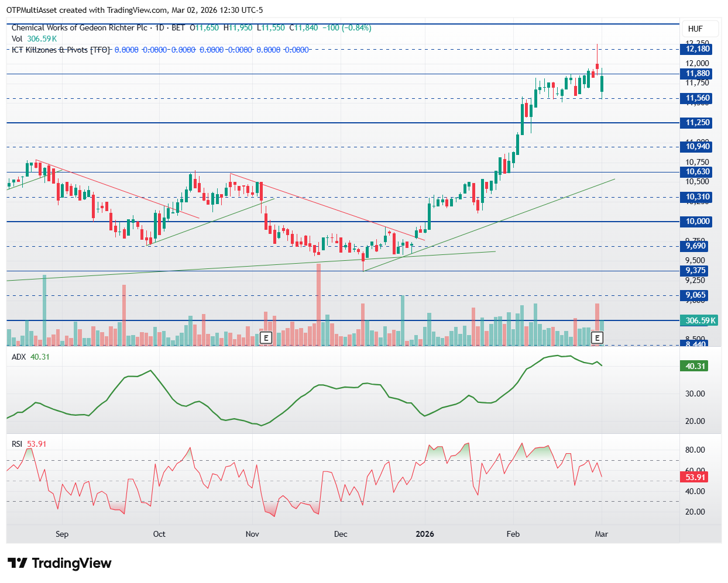The width and height of the screenshot is (728, 583).
Task: Click the Vol 306.59K indicator legend
Action: point(34,39)
